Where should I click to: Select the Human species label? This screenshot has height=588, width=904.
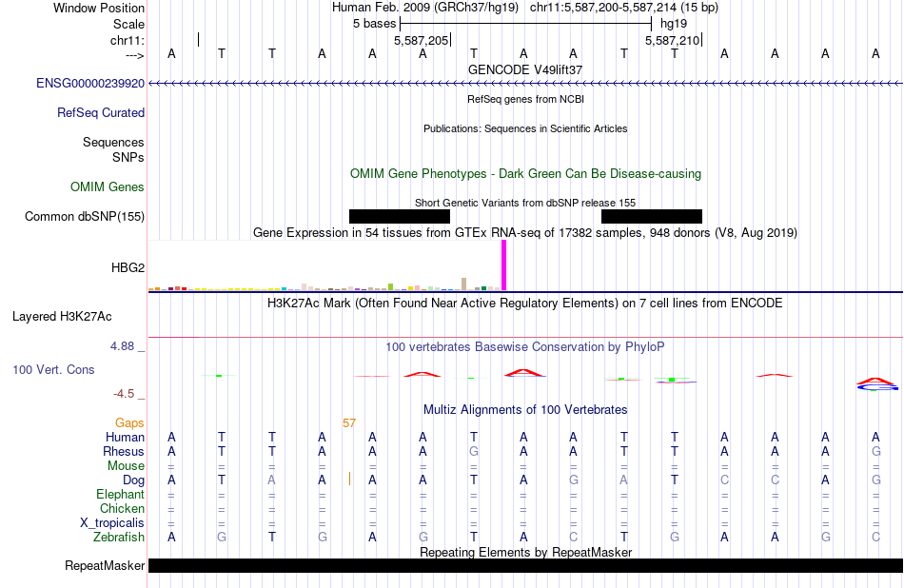[125, 437]
